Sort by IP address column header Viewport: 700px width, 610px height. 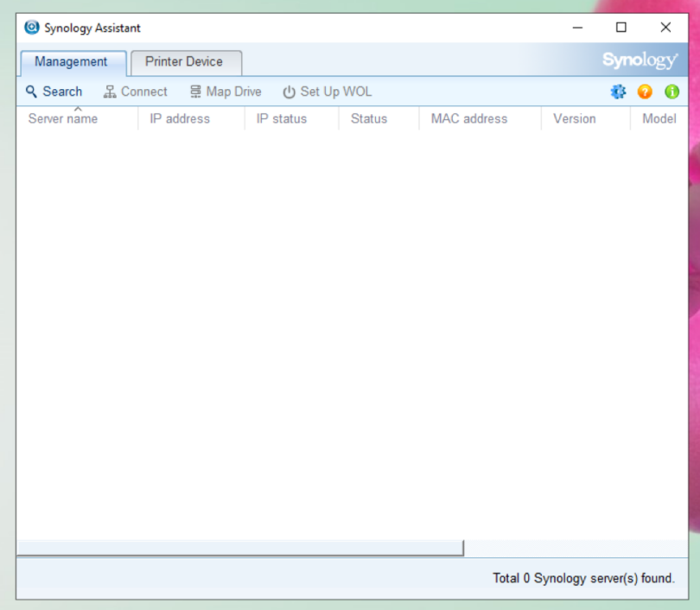pos(192,118)
